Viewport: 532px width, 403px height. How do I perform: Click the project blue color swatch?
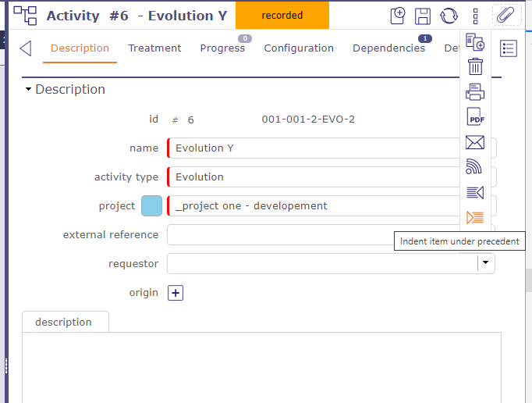(151, 206)
